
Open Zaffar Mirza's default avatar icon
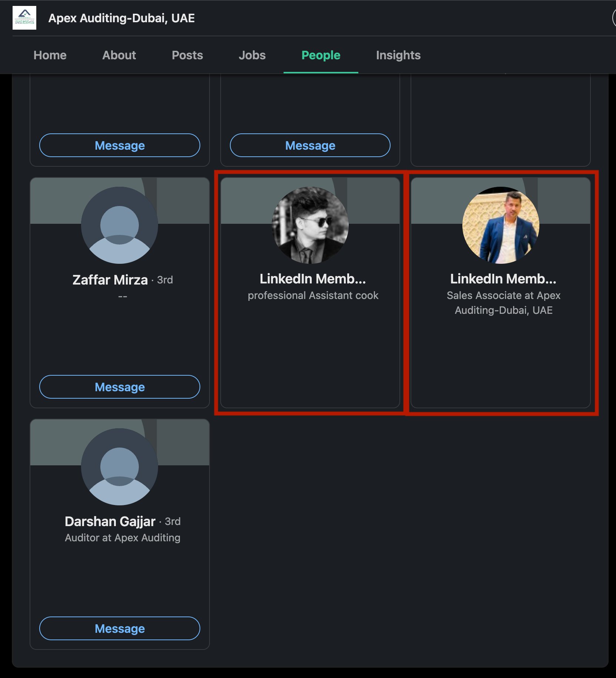120,225
